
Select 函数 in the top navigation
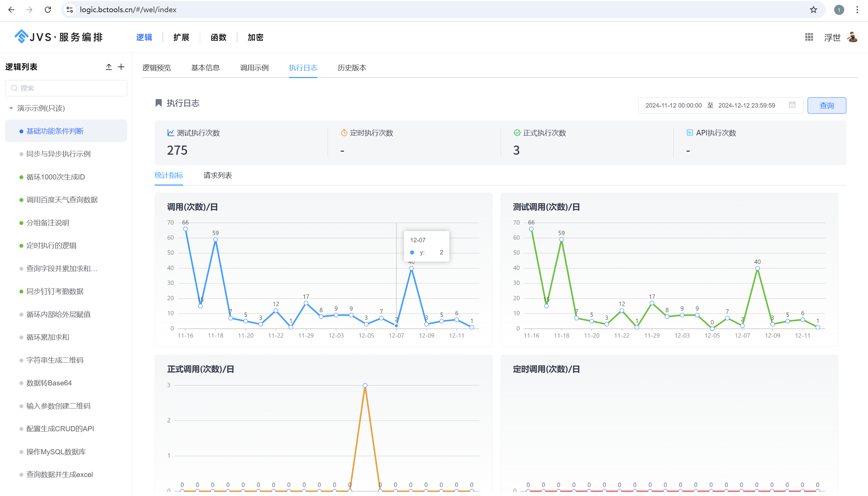218,37
